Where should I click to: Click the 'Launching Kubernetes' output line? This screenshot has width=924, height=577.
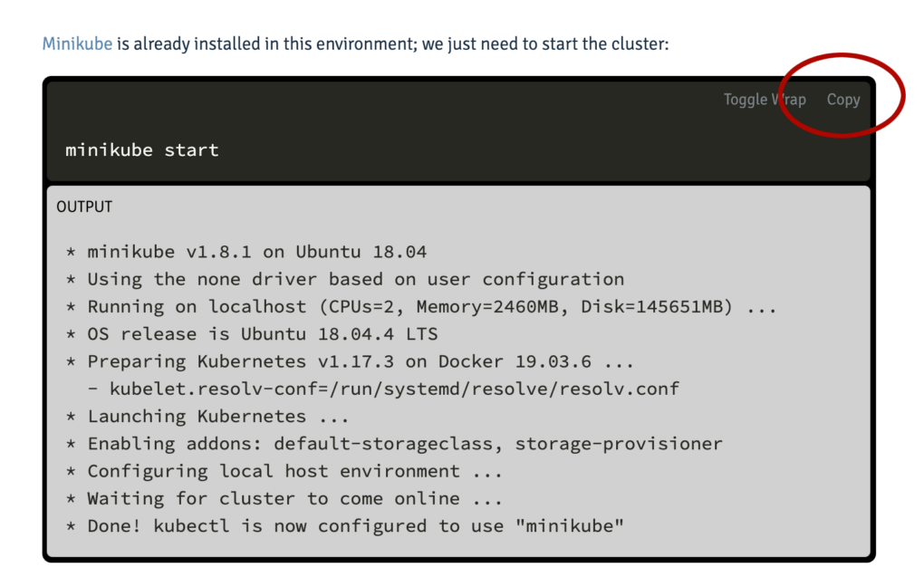pos(207,416)
